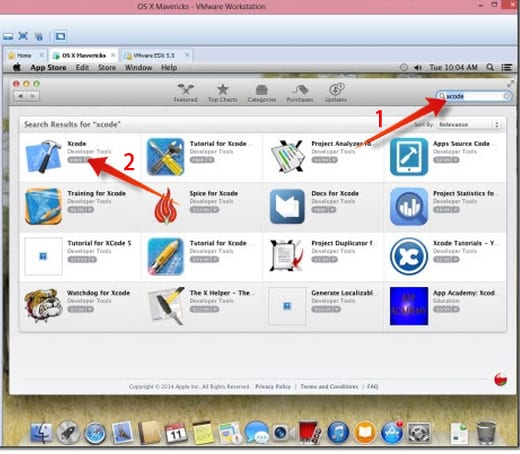The height and width of the screenshot is (454, 520).
Task: Open the iBooks icon in Dock
Action: (x=365, y=433)
